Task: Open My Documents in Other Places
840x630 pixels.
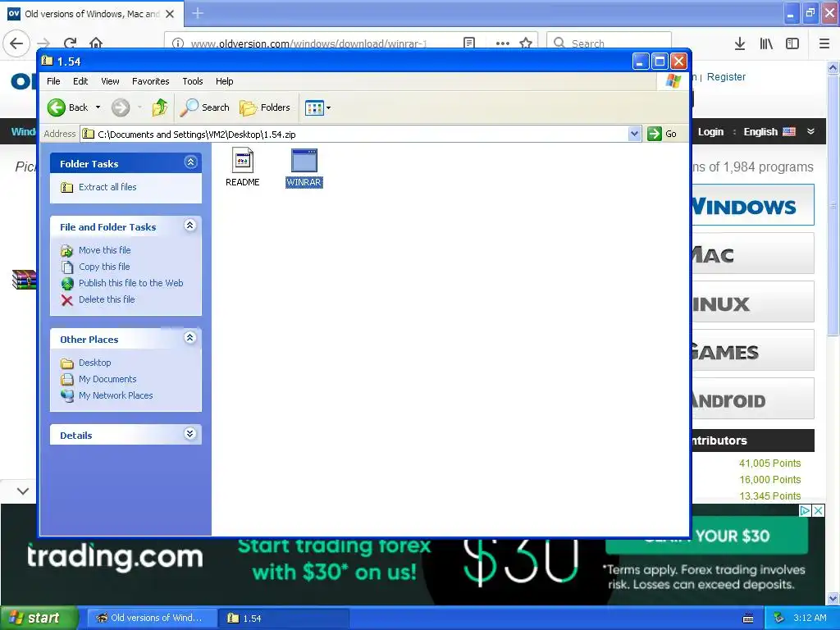Action: 107,379
